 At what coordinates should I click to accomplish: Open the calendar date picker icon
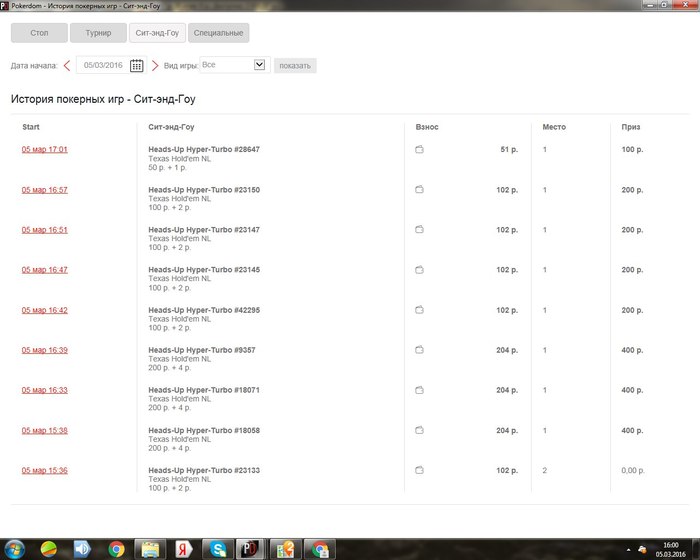pyautogui.click(x=136, y=66)
